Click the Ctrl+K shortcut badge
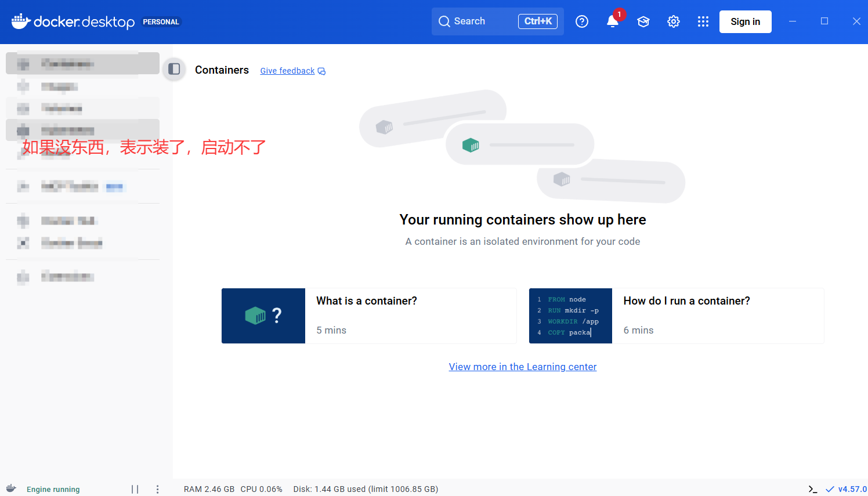 pyautogui.click(x=538, y=21)
